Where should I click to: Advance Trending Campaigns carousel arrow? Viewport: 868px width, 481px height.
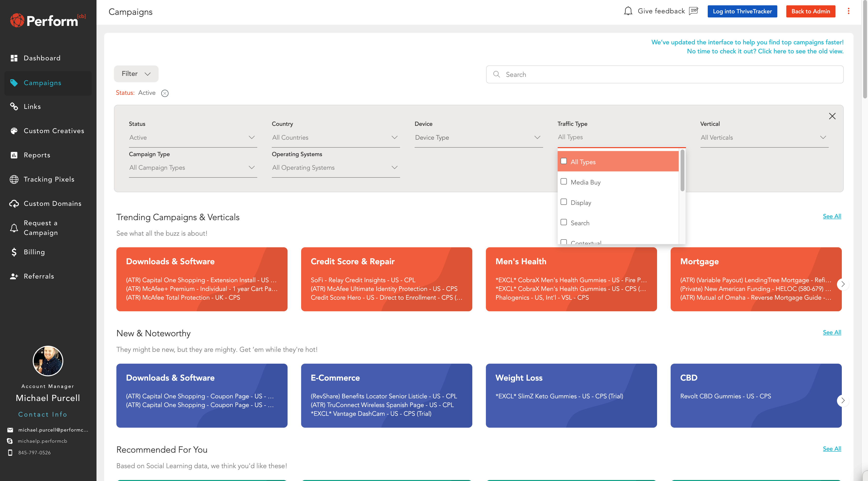(843, 284)
